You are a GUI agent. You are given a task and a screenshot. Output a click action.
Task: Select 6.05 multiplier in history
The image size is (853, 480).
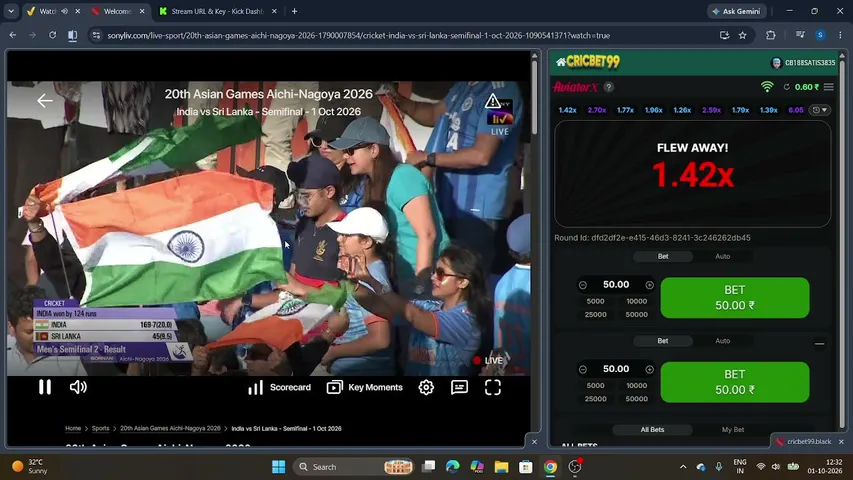click(x=796, y=110)
